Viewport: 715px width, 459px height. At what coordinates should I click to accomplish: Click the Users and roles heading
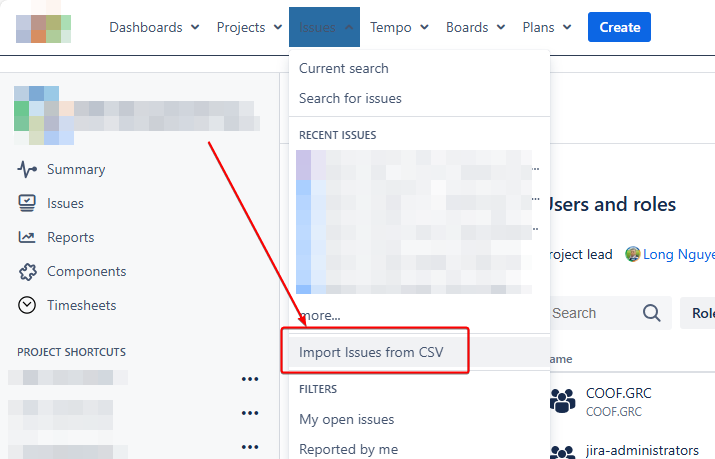coord(613,204)
